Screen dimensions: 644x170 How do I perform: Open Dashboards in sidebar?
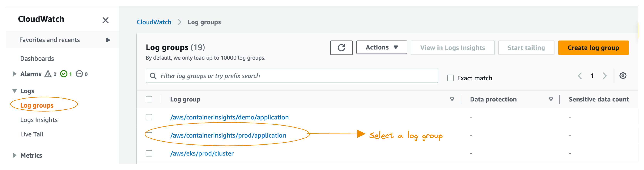tap(37, 59)
